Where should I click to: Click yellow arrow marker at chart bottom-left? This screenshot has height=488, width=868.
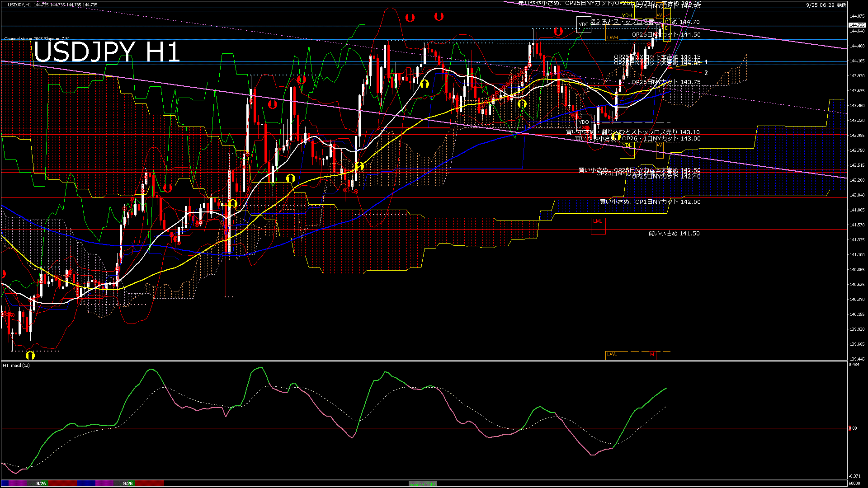pos(30,355)
